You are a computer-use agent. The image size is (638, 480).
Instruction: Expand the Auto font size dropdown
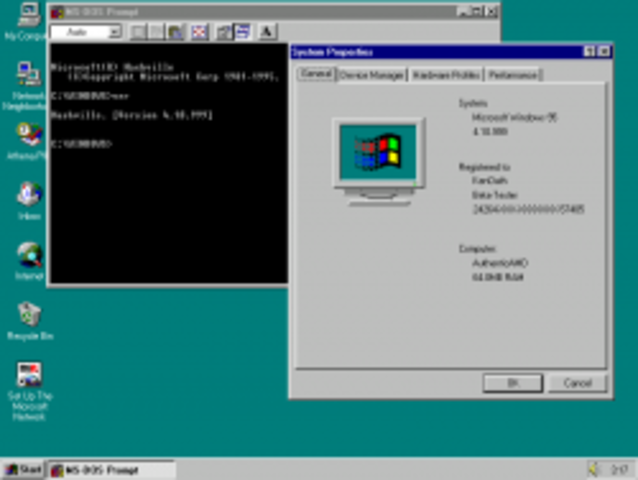[x=115, y=31]
